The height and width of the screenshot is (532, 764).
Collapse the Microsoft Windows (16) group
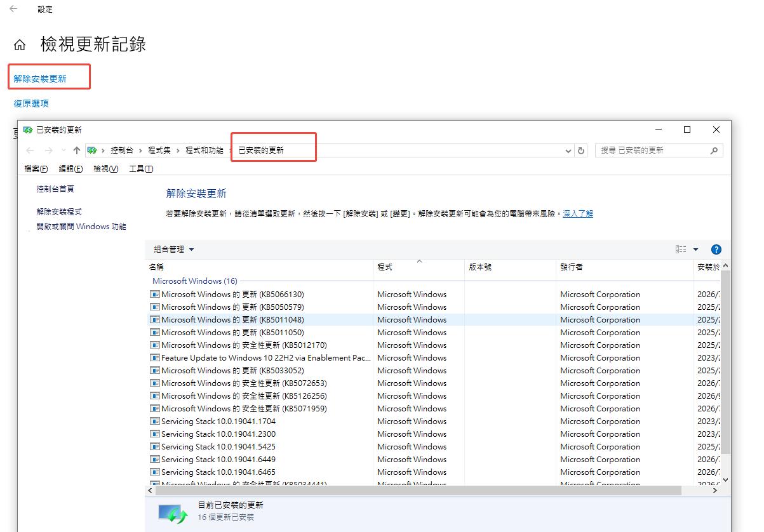[195, 281]
